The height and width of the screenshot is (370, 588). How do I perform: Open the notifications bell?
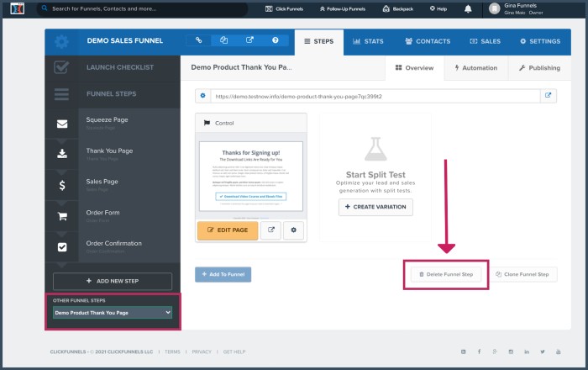(468, 8)
